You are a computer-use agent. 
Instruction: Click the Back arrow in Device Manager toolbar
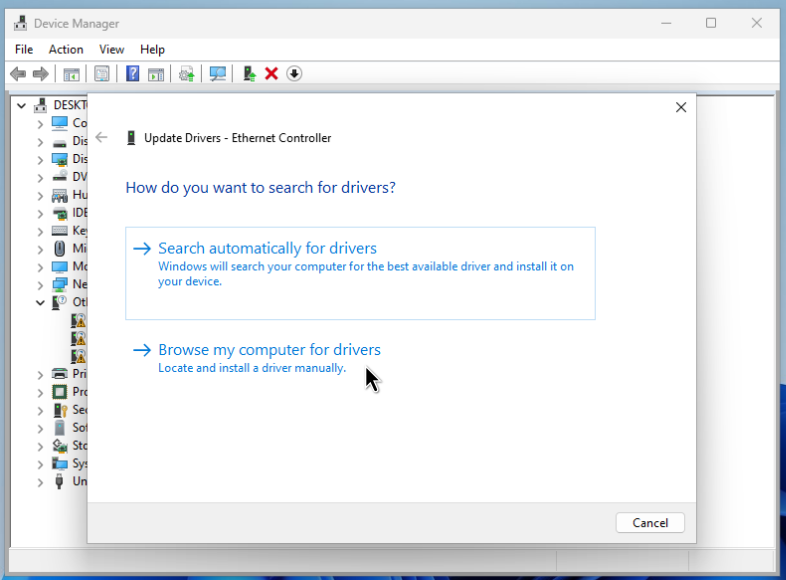tap(17, 74)
